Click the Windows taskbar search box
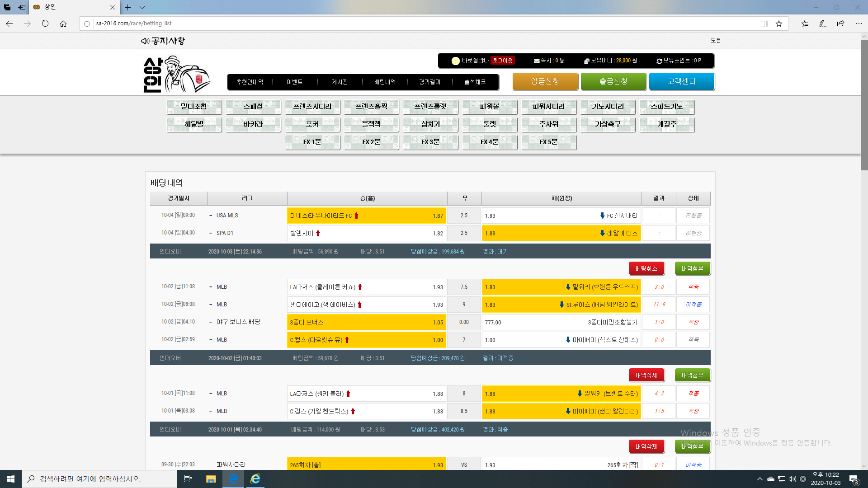This screenshot has height=488, width=868. [99, 479]
